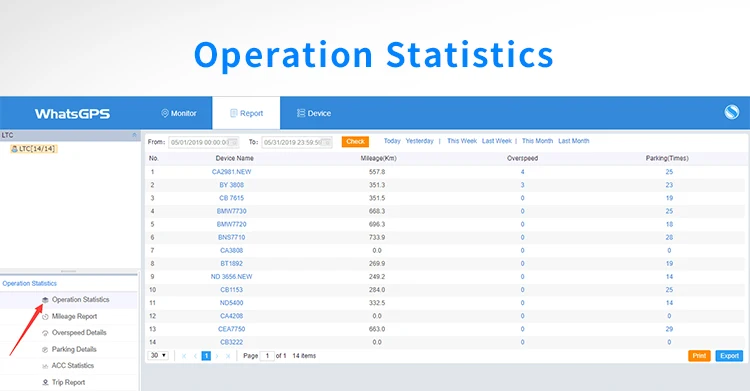This screenshot has height=391, width=750.
Task: Open device BY 3808
Action: [x=232, y=185]
